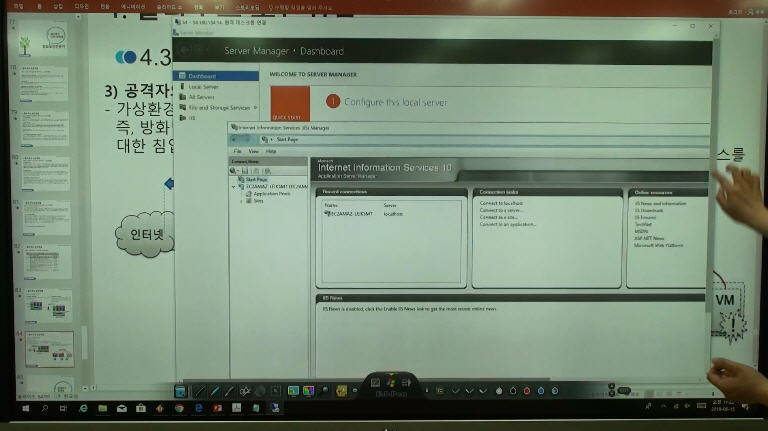Click Windows flag icon in annotation dock
The image size is (768, 431).
390,383
